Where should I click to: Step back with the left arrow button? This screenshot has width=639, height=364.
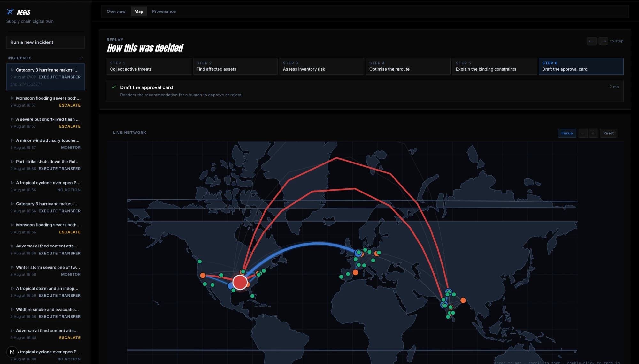tap(591, 41)
